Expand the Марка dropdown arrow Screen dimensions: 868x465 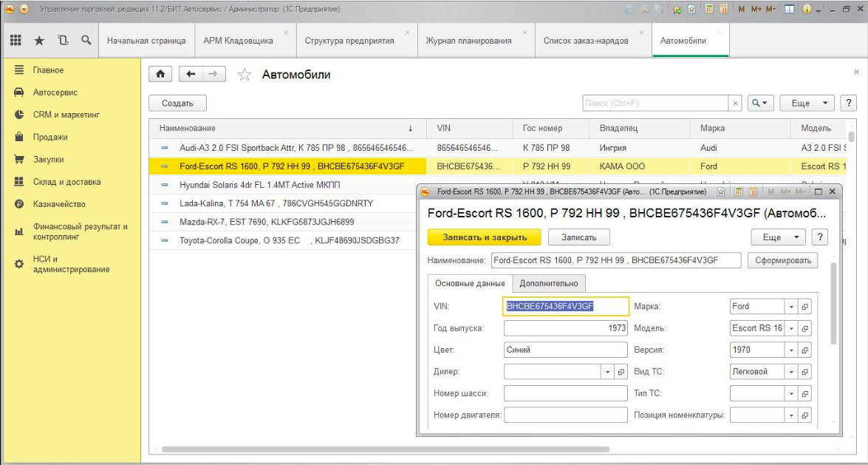(790, 306)
